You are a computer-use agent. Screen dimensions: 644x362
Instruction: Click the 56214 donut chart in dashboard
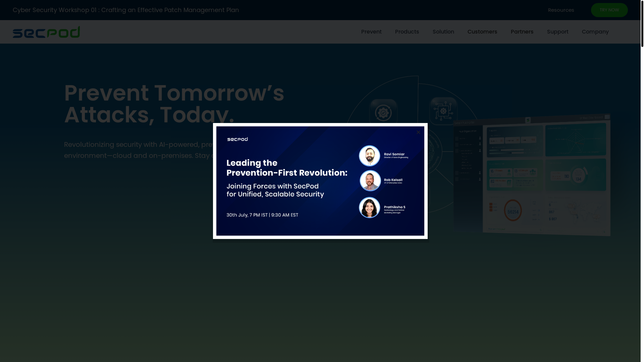click(x=513, y=210)
